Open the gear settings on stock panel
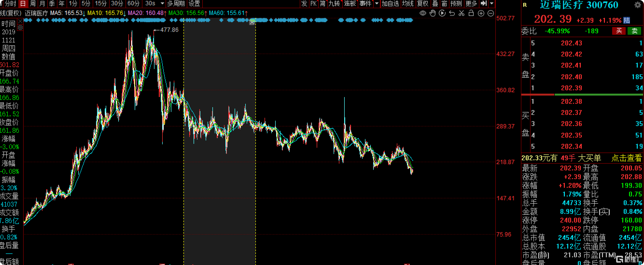Screen dimensions: 644x265 [637, 5]
